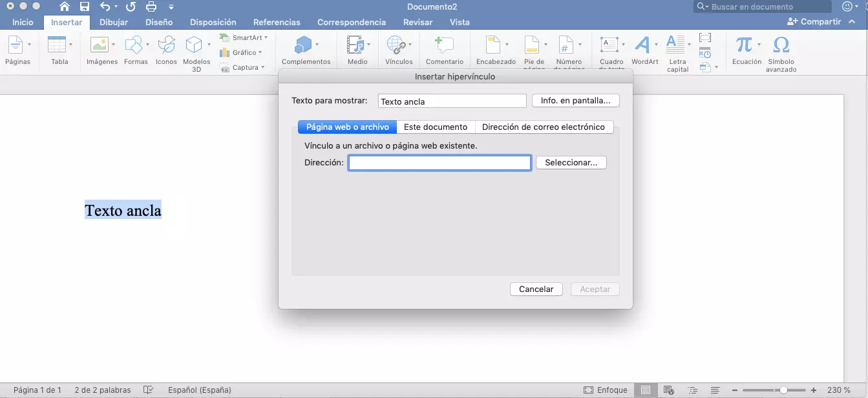
Task: Toggle Enfoque focus mode
Action: click(x=605, y=390)
